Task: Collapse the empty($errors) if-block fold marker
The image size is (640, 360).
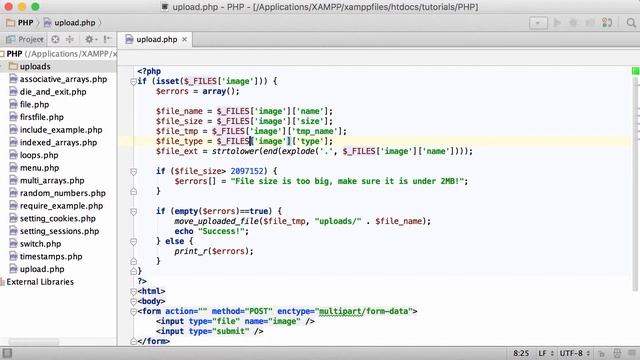Action: (133, 211)
